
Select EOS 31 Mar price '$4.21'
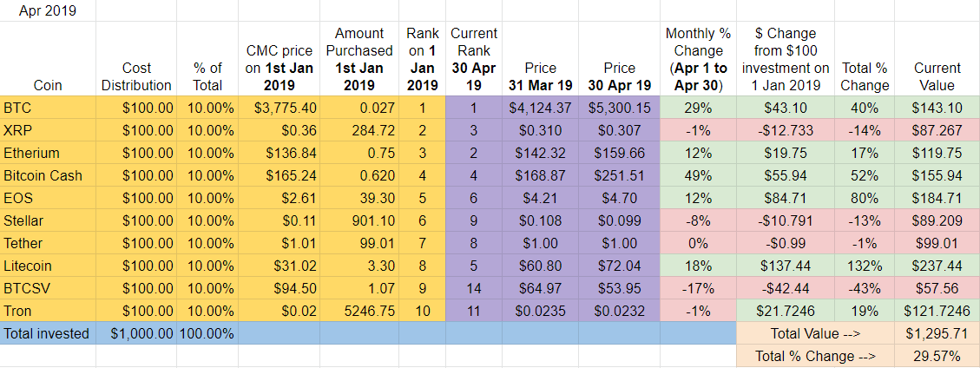click(x=540, y=198)
